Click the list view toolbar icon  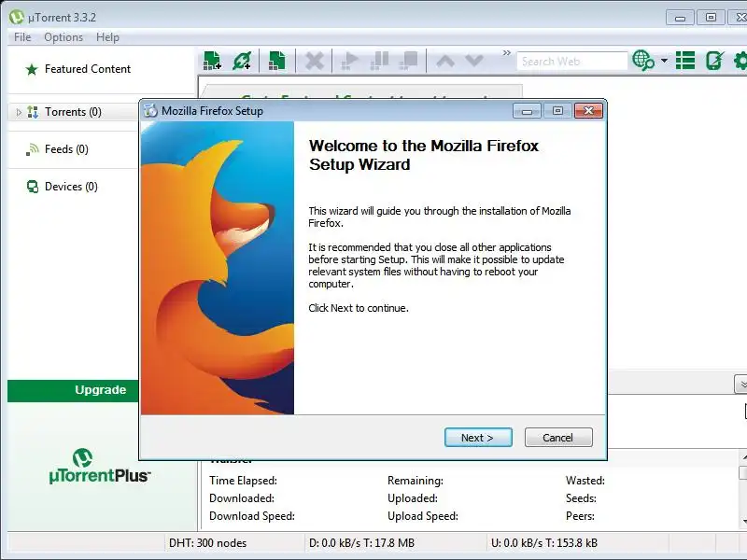coord(685,61)
